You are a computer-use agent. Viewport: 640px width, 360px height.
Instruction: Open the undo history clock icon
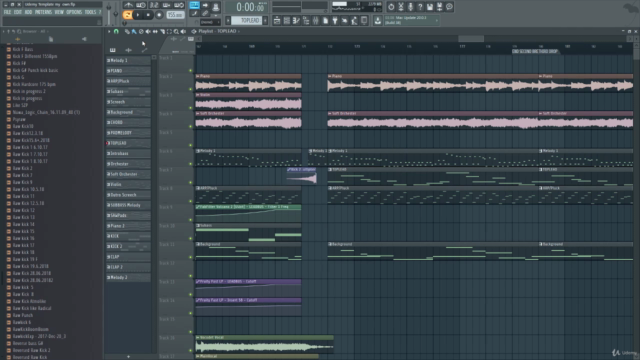point(391,7)
